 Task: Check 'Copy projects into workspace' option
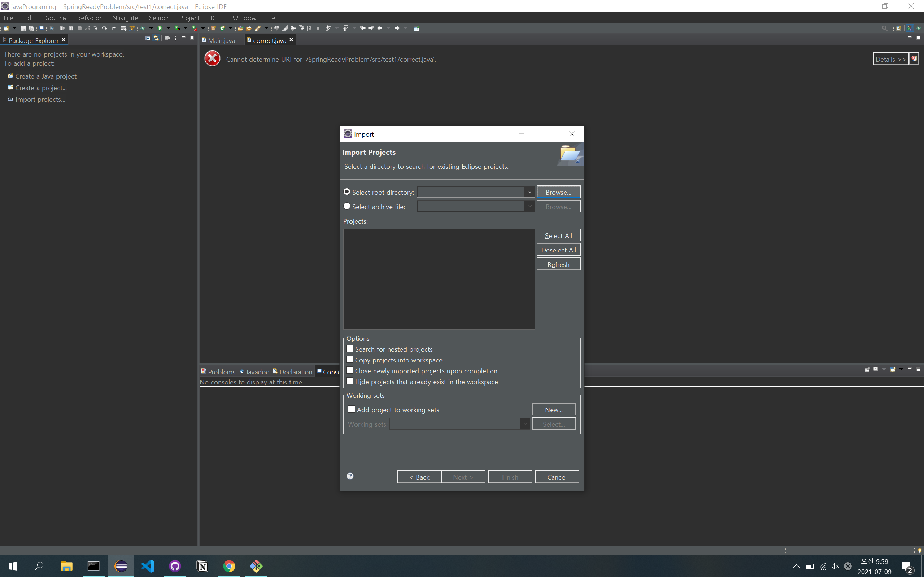point(350,360)
